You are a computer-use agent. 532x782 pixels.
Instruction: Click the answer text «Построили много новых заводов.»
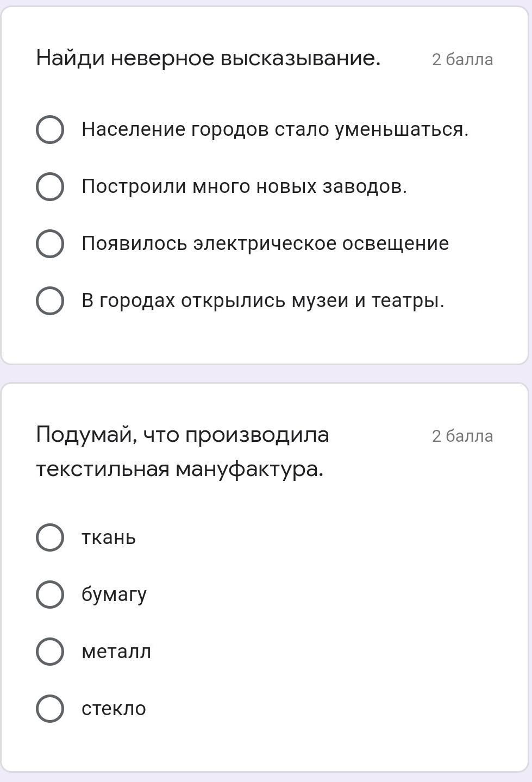pos(244,187)
